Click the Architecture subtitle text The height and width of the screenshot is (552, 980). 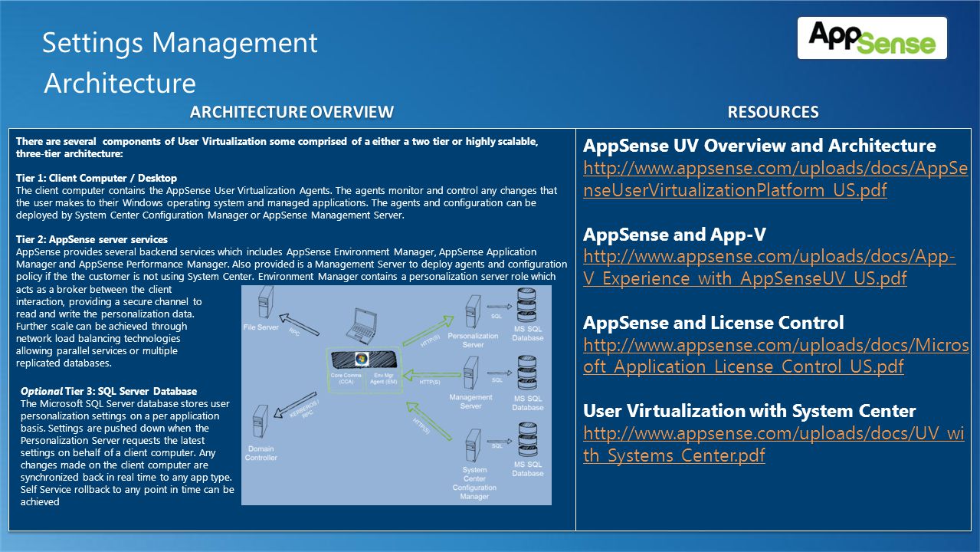tap(120, 82)
